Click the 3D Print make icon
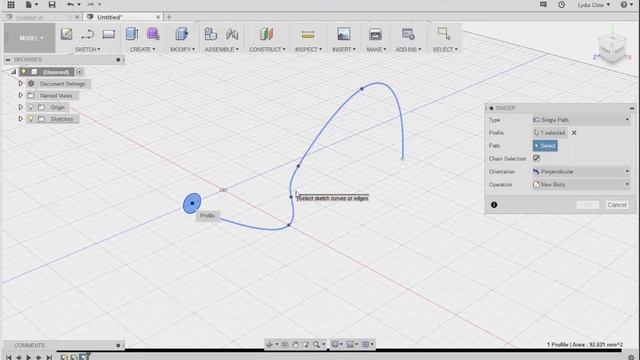The width and height of the screenshot is (640, 360). click(375, 34)
